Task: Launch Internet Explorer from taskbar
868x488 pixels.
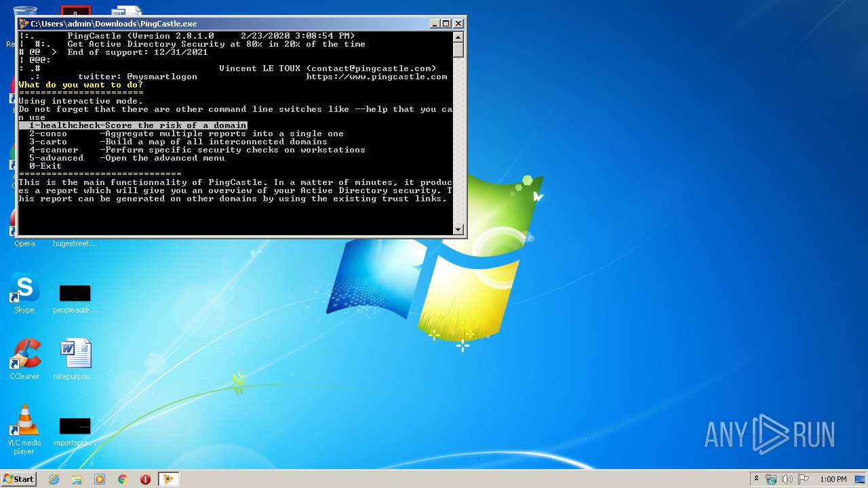Action: (54, 479)
